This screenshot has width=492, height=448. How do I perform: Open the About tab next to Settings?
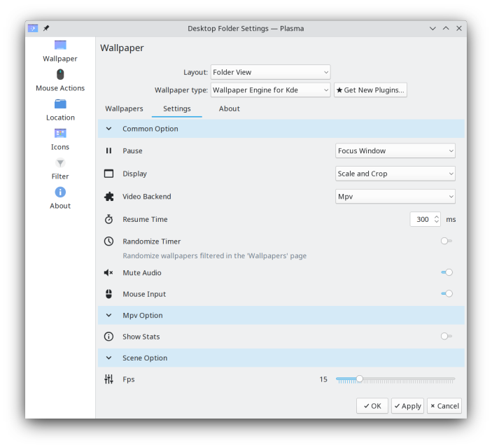tap(229, 108)
